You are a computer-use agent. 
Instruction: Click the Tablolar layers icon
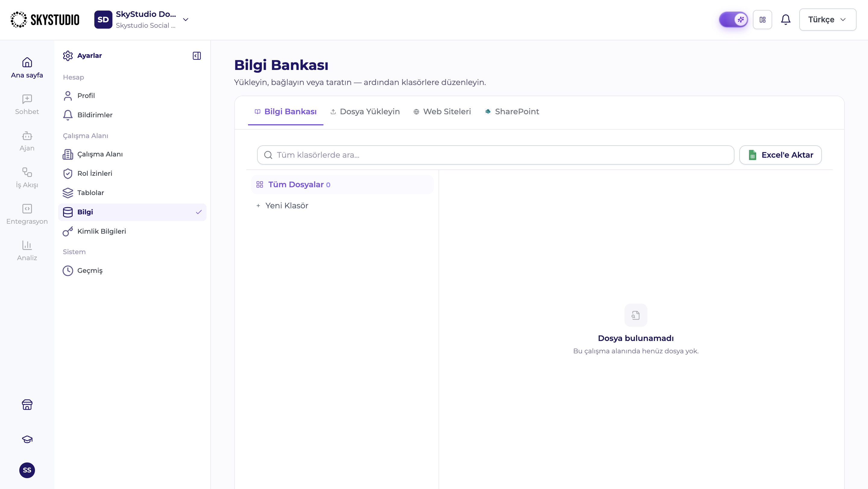click(x=68, y=193)
